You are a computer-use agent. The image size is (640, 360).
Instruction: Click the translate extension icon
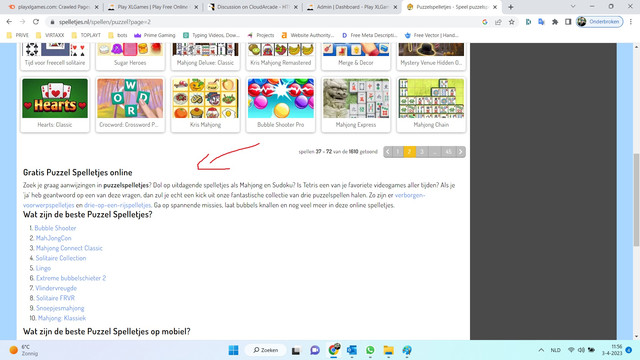[x=541, y=22]
